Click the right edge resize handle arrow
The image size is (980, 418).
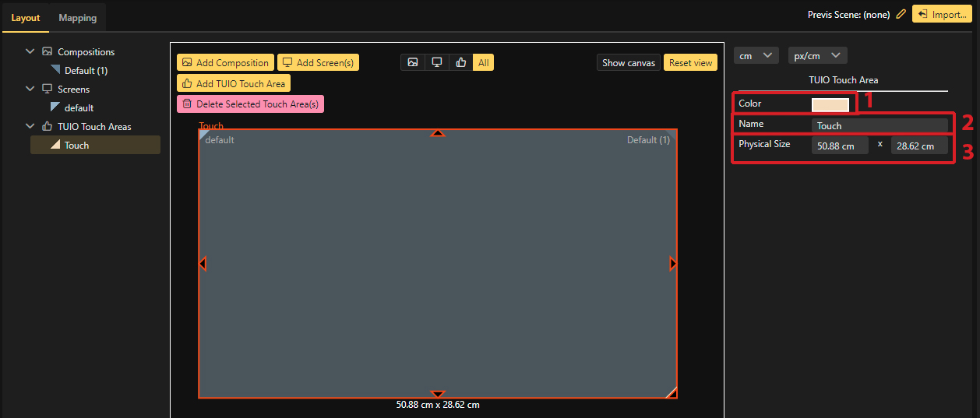click(x=673, y=264)
